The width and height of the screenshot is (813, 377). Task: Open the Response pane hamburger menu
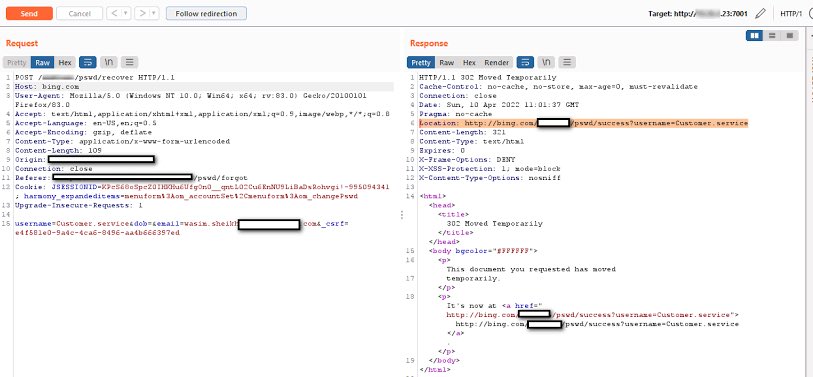567,62
